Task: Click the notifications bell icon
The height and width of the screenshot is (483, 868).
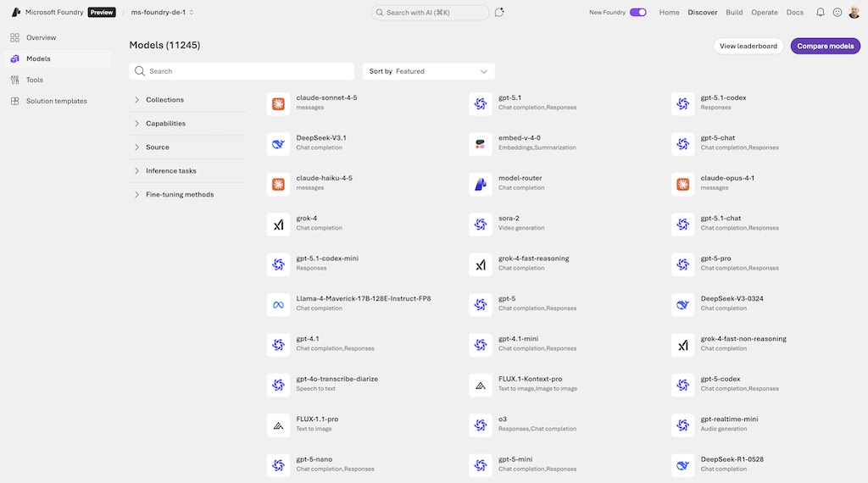Action: coord(820,13)
